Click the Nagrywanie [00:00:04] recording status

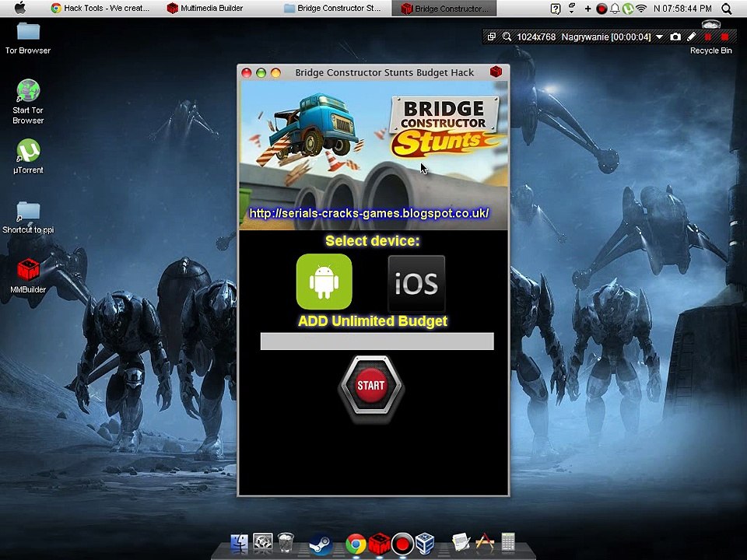606,37
